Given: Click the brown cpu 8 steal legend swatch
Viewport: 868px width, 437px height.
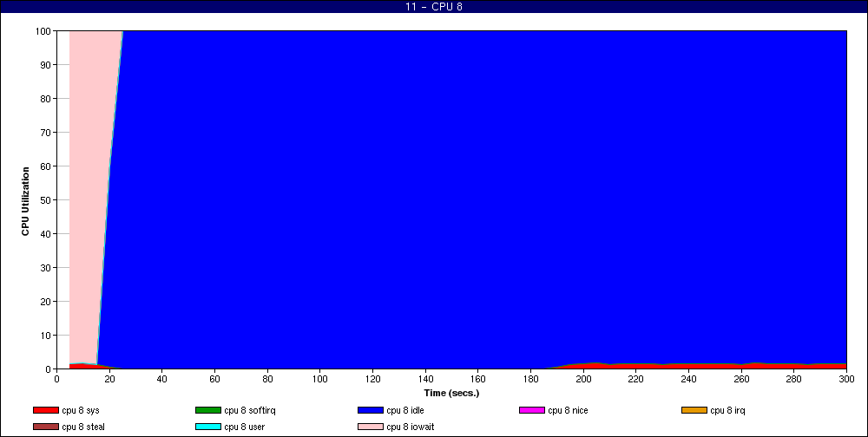Looking at the screenshot, I should (45, 426).
